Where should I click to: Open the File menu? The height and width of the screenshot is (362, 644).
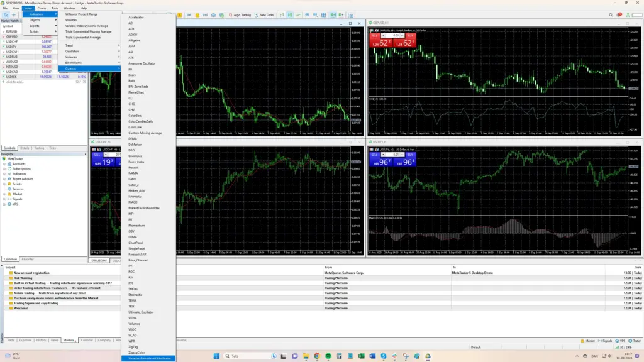(5, 8)
